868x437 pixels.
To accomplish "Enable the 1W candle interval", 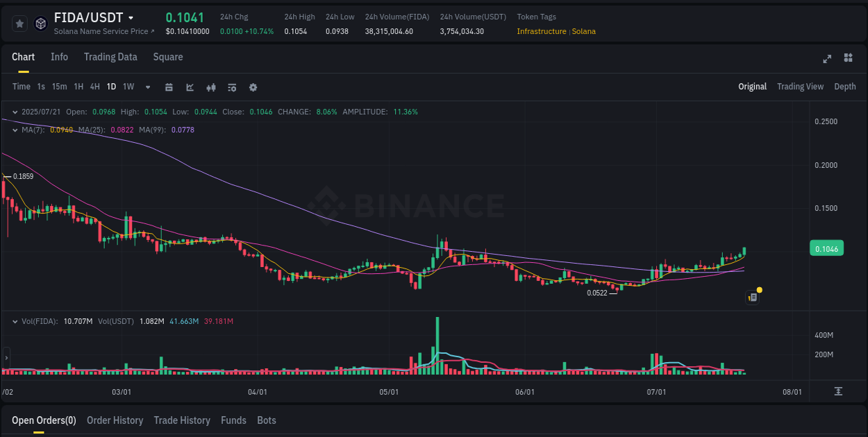I will (x=128, y=87).
